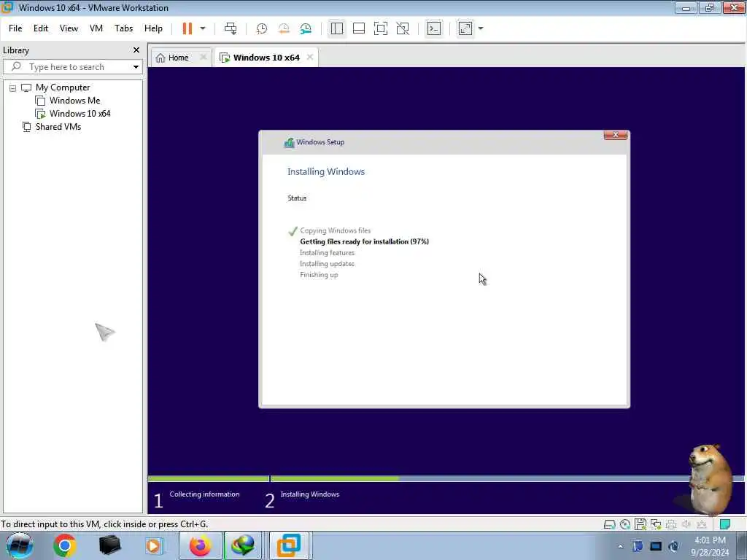
Task: Switch to Unity mode icon
Action: [x=403, y=28]
